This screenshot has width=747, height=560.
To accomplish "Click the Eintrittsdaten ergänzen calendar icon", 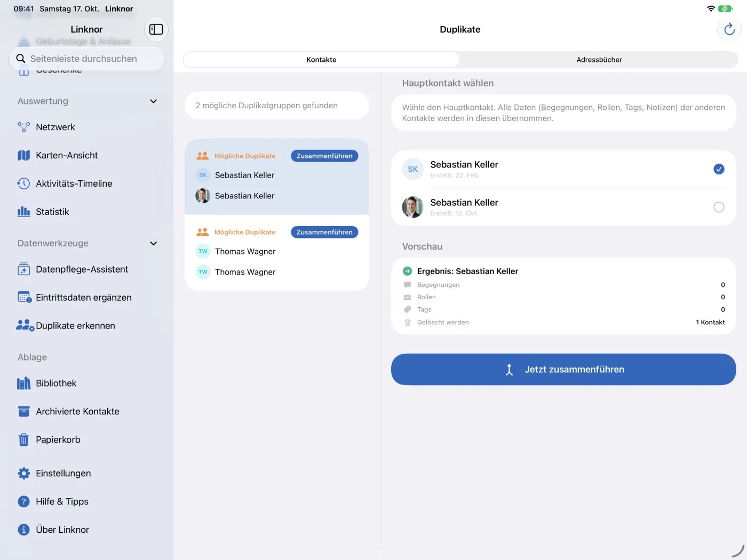I will (24, 298).
